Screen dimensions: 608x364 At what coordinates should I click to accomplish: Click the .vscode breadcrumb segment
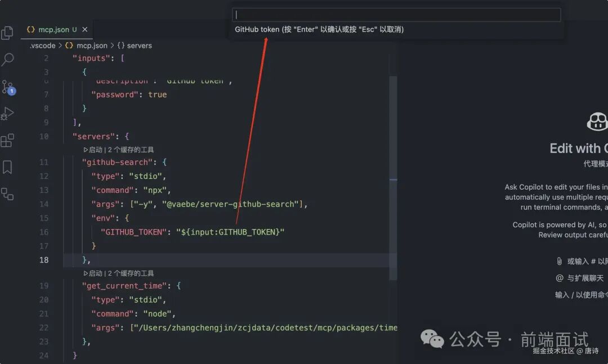pyautogui.click(x=43, y=46)
